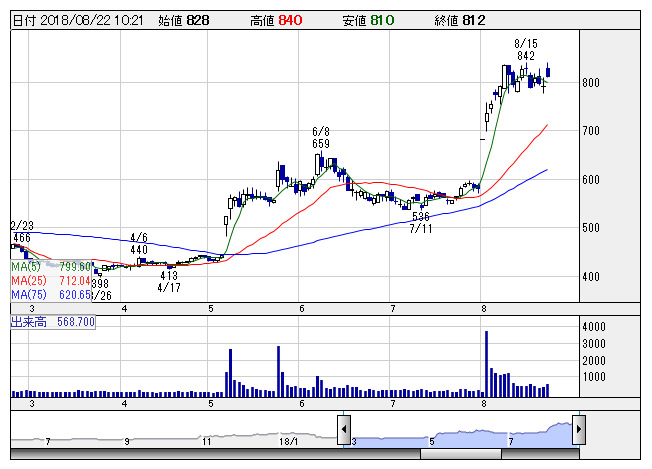Click the 2/23 466 marker

click(x=21, y=232)
